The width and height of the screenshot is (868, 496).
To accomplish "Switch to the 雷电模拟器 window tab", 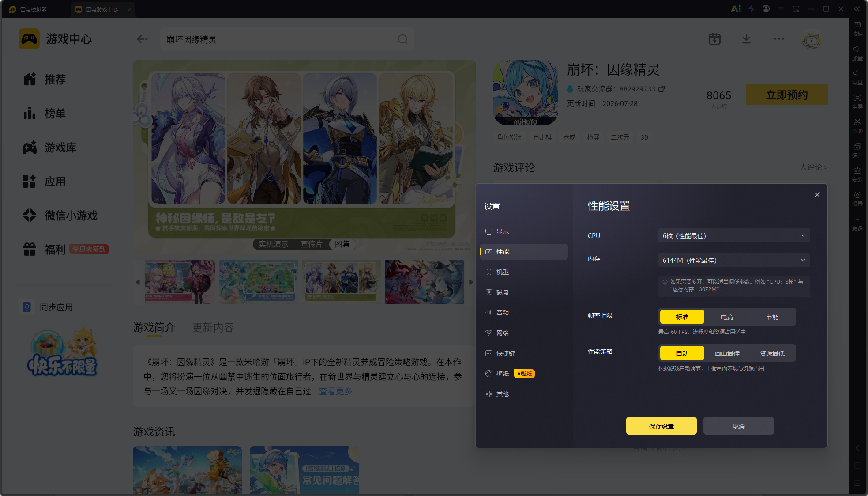I will (x=34, y=9).
